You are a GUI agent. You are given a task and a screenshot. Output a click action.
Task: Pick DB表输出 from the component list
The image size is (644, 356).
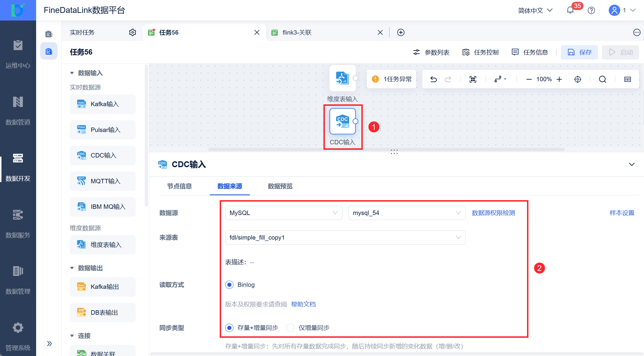coord(103,312)
